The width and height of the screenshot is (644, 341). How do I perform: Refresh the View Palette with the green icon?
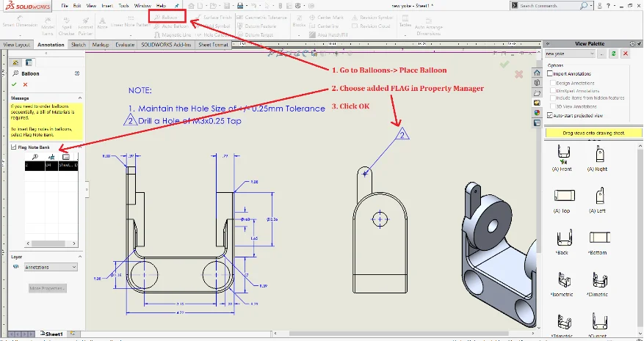(x=613, y=54)
